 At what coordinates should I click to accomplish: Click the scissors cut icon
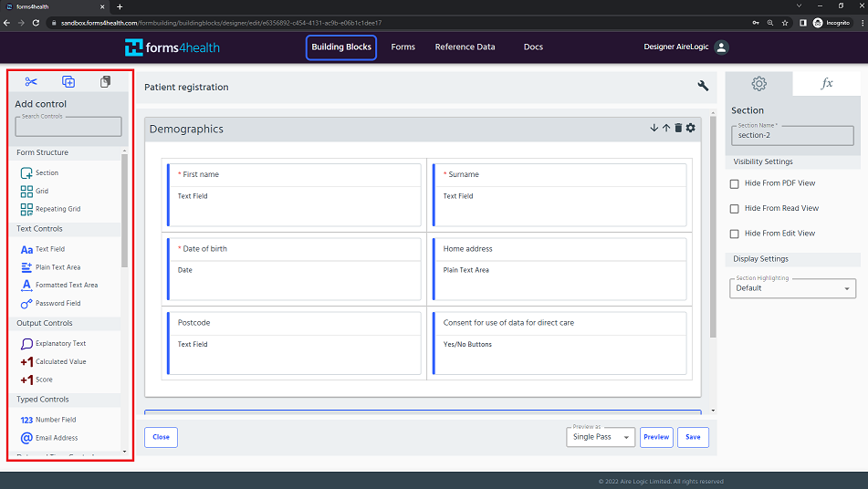31,82
